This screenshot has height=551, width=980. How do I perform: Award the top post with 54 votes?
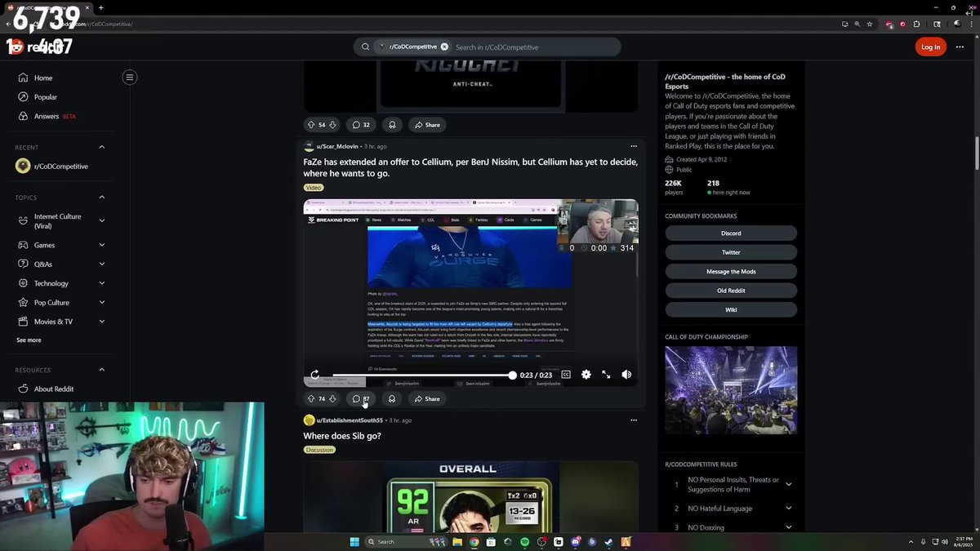click(x=392, y=125)
